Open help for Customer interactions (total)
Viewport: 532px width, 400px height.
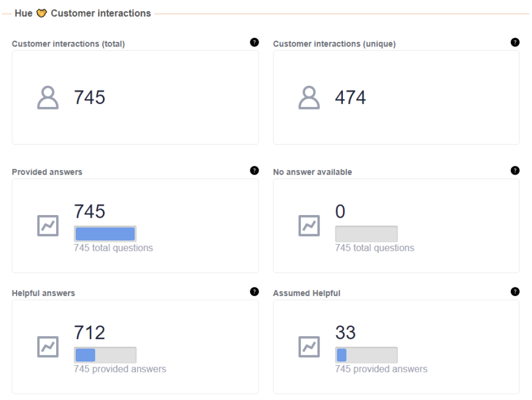pyautogui.click(x=255, y=42)
